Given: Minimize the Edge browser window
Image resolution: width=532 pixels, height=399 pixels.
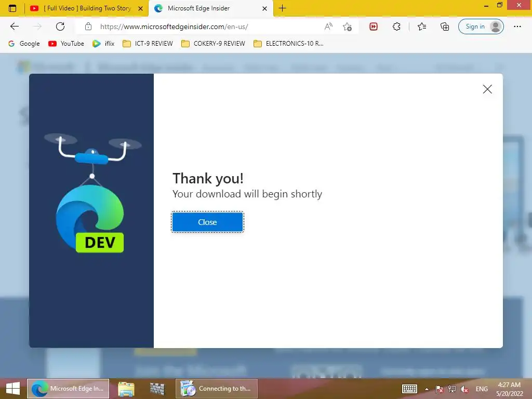Looking at the screenshot, I should pyautogui.click(x=486, y=5).
